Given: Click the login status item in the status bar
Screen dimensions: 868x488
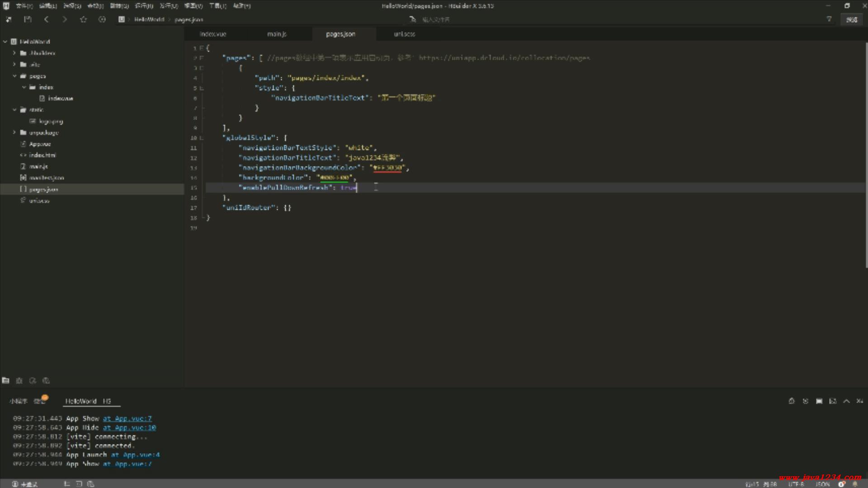Looking at the screenshot, I should (x=25, y=484).
